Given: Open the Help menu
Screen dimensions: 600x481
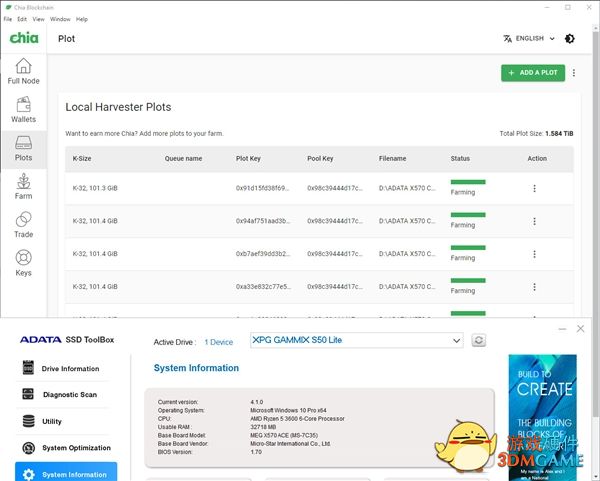Looking at the screenshot, I should [82, 19].
